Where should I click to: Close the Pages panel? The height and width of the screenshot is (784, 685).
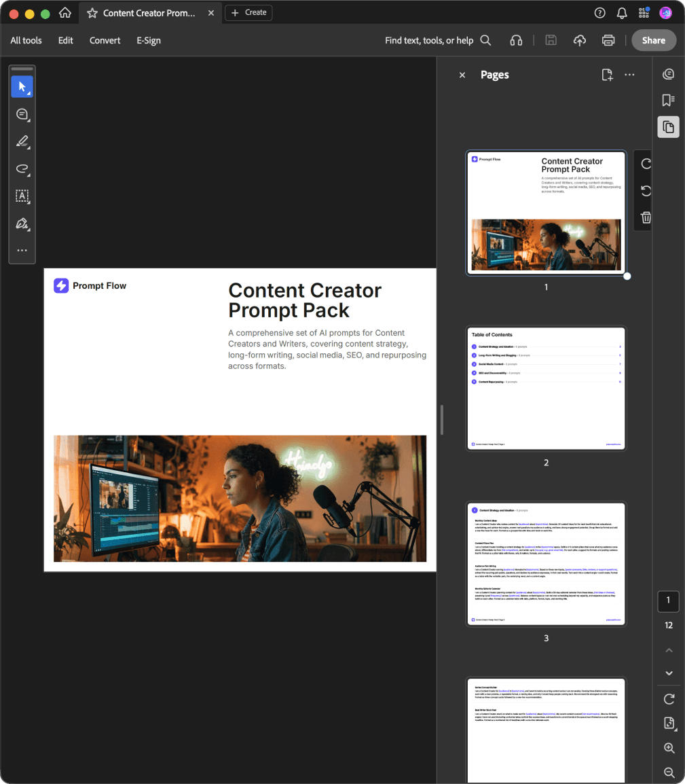point(462,75)
